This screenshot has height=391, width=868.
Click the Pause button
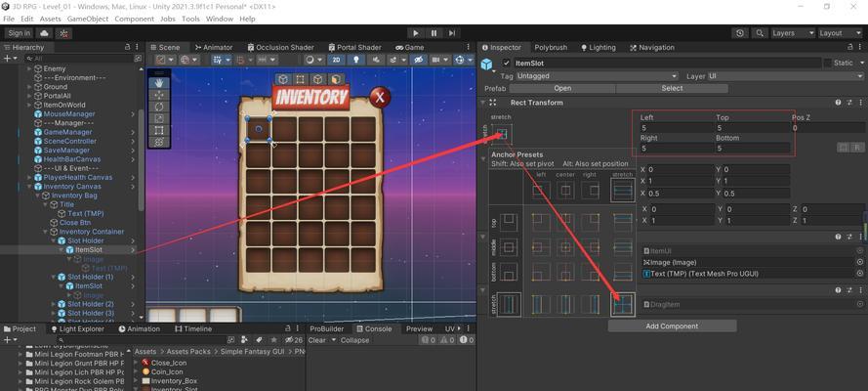click(x=434, y=33)
